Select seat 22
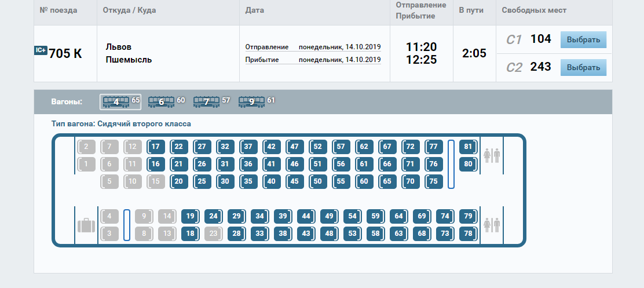 tap(178, 147)
